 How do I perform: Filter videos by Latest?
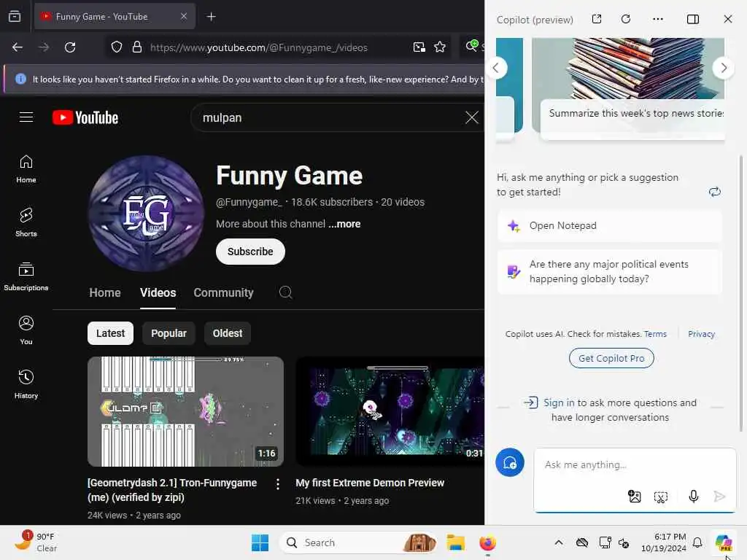pos(111,333)
